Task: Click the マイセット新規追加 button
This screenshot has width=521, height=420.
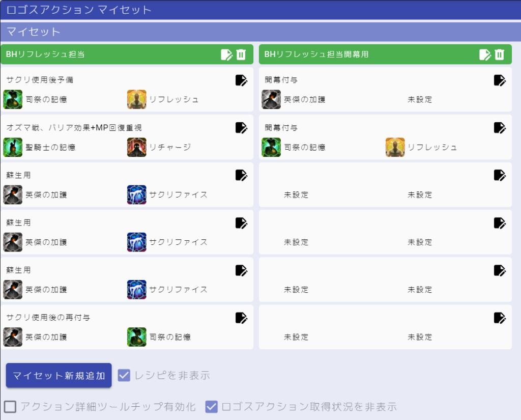Action: 59,375
